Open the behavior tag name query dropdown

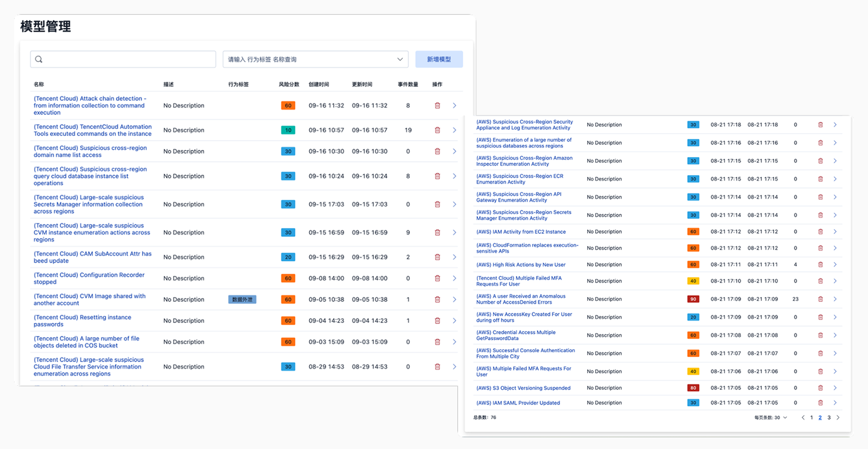316,59
